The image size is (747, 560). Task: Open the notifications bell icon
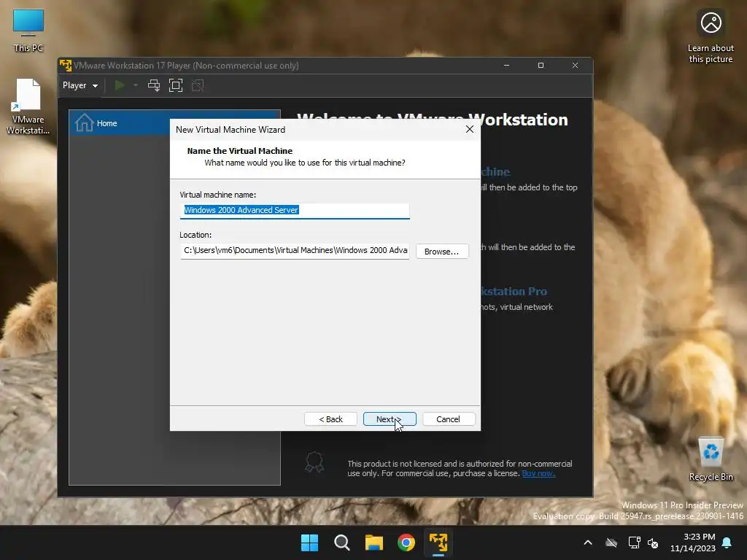tap(727, 542)
